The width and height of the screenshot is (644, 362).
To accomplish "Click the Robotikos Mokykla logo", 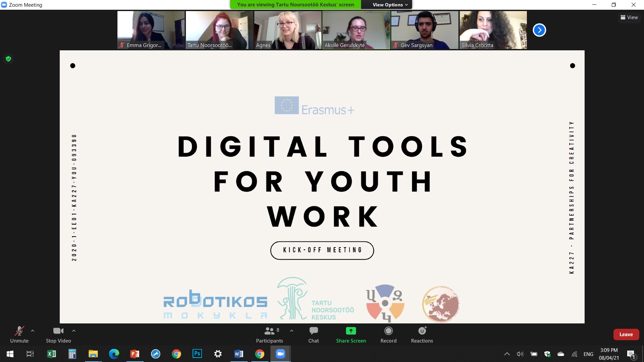I will point(215,305).
